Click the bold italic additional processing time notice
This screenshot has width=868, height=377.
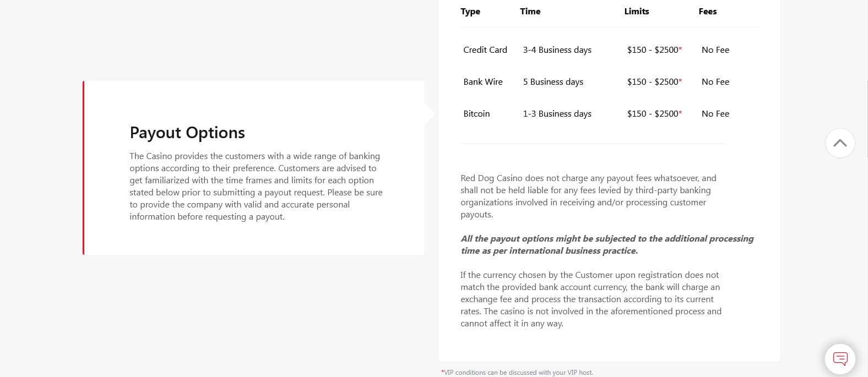point(606,244)
